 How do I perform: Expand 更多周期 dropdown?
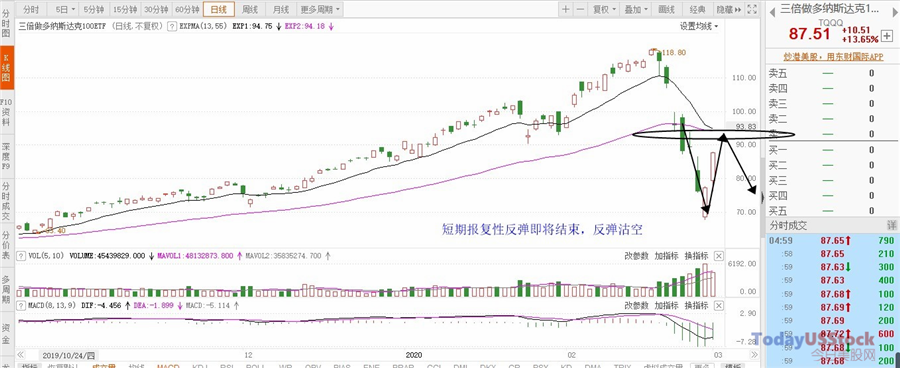(x=320, y=9)
